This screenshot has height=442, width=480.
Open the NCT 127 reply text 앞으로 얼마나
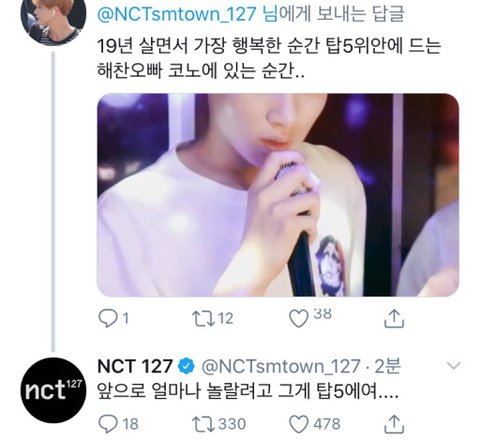248,391
